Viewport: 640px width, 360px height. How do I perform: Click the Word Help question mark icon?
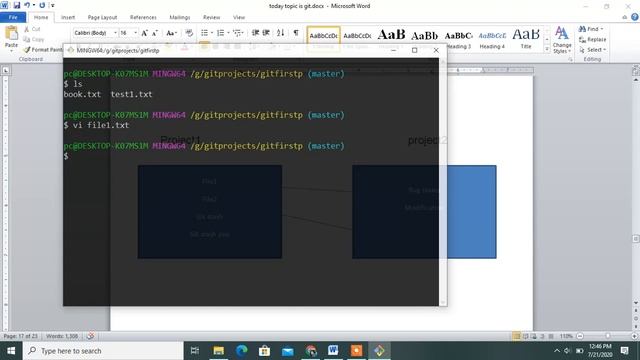(x=634, y=17)
